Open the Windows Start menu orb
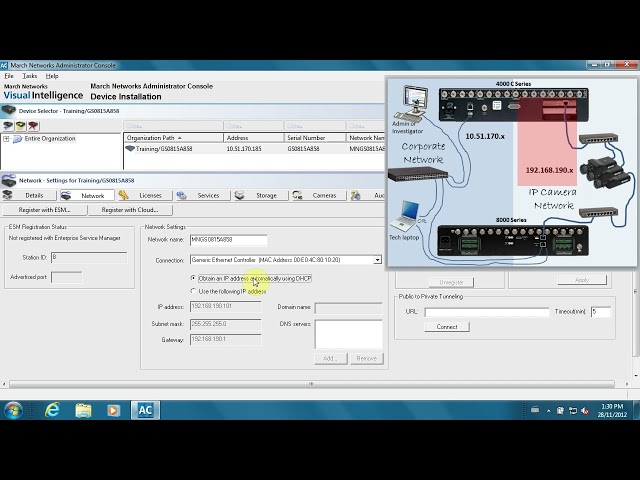Image resolution: width=640 pixels, height=480 pixels. pos(13,410)
